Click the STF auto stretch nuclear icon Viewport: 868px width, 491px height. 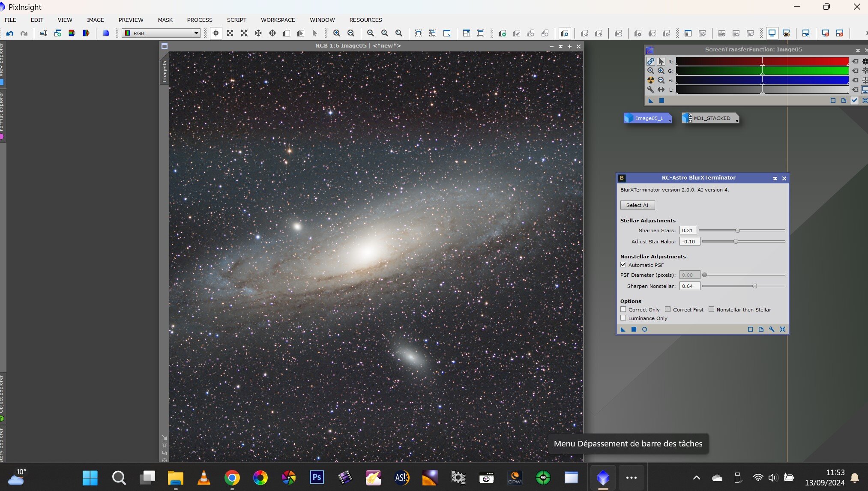click(x=650, y=80)
